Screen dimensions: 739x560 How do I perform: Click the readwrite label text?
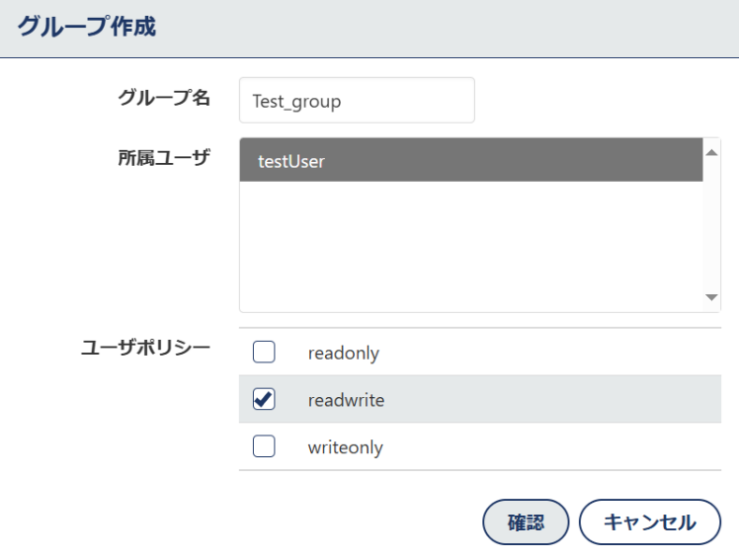(346, 400)
